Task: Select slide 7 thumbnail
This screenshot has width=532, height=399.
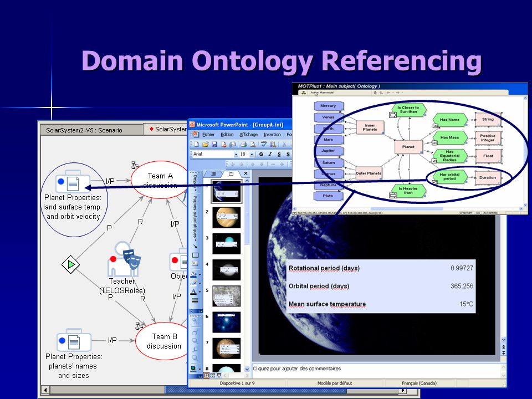Action: point(226,348)
